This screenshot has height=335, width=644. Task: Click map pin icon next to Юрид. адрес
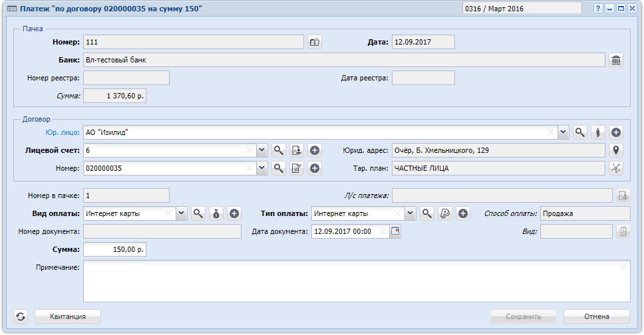point(616,151)
